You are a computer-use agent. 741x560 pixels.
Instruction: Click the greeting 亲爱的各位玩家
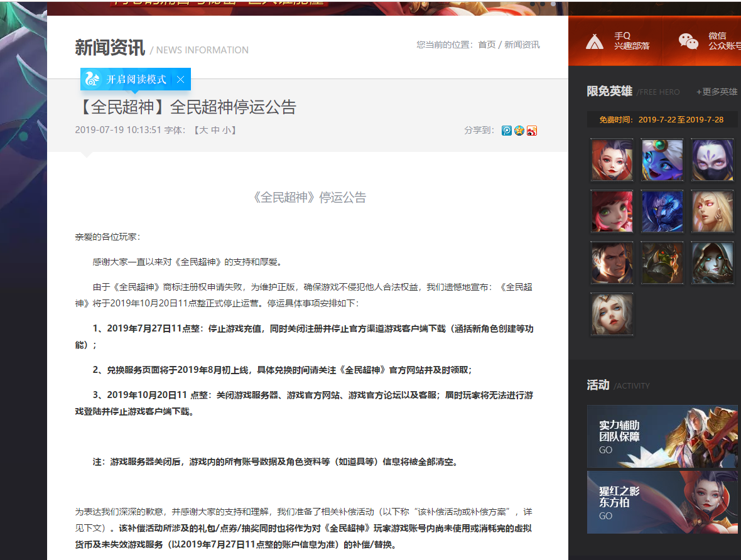pos(107,237)
